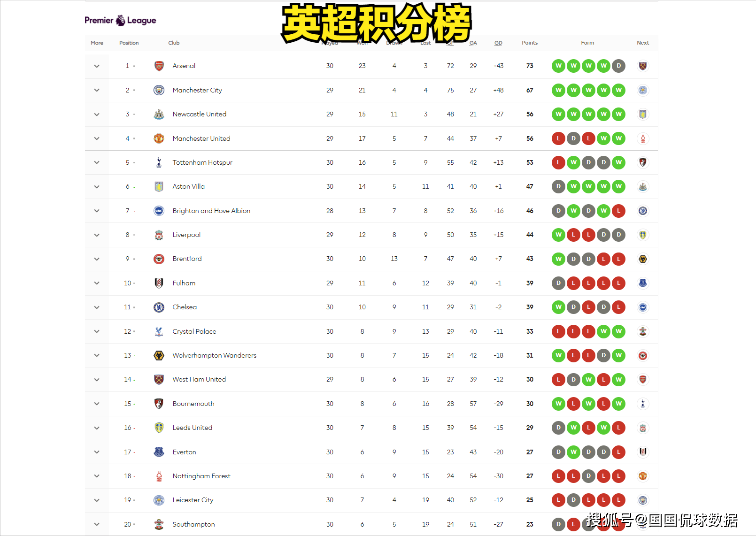Click the Club column header
The image size is (756, 536).
pyautogui.click(x=174, y=43)
